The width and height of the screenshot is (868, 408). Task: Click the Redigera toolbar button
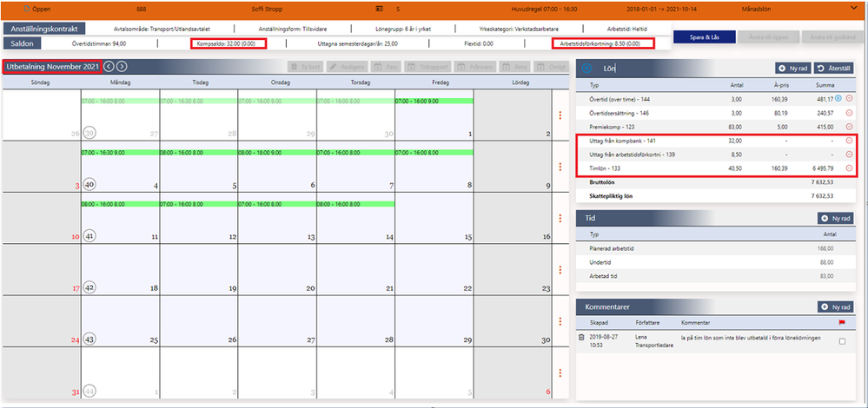[347, 66]
